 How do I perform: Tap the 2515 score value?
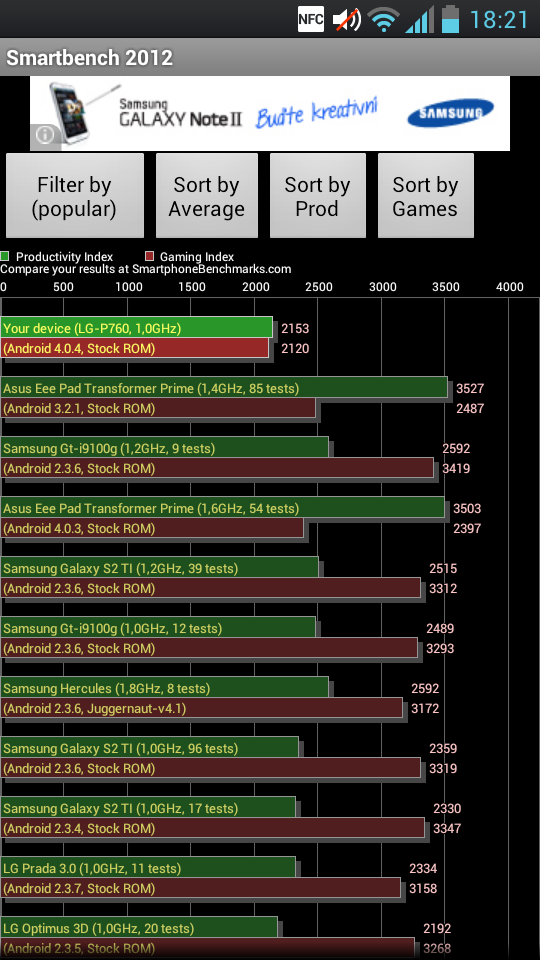[x=443, y=568]
